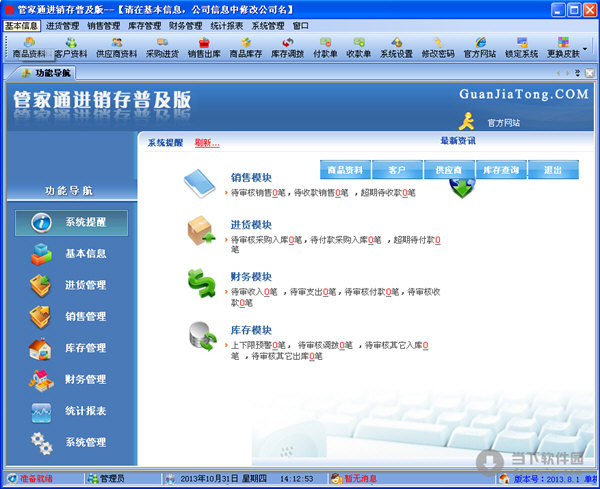Open 销售出库 toolbar icon
Screen dimensions: 600x489
point(204,48)
